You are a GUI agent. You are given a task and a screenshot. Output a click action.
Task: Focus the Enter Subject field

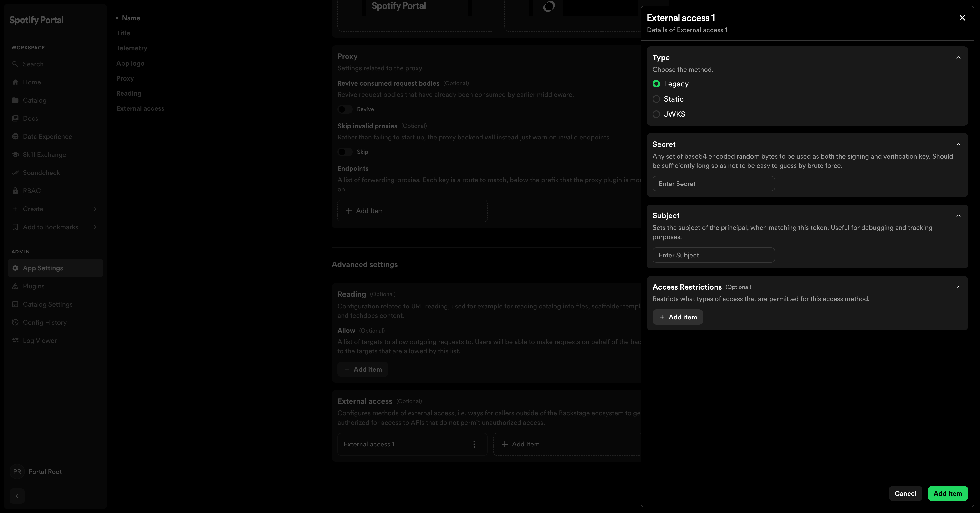click(714, 255)
